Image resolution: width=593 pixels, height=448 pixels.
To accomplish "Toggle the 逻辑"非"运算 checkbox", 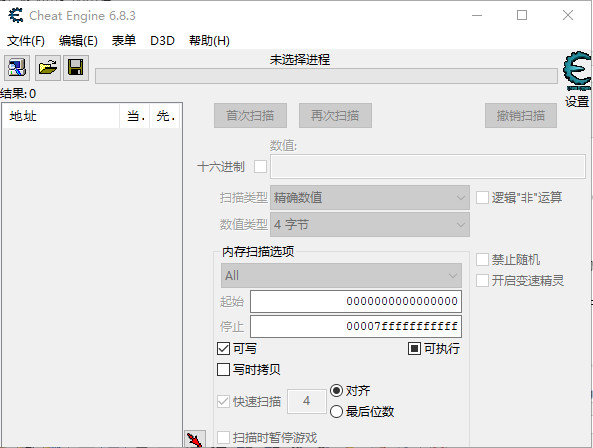I will (482, 197).
